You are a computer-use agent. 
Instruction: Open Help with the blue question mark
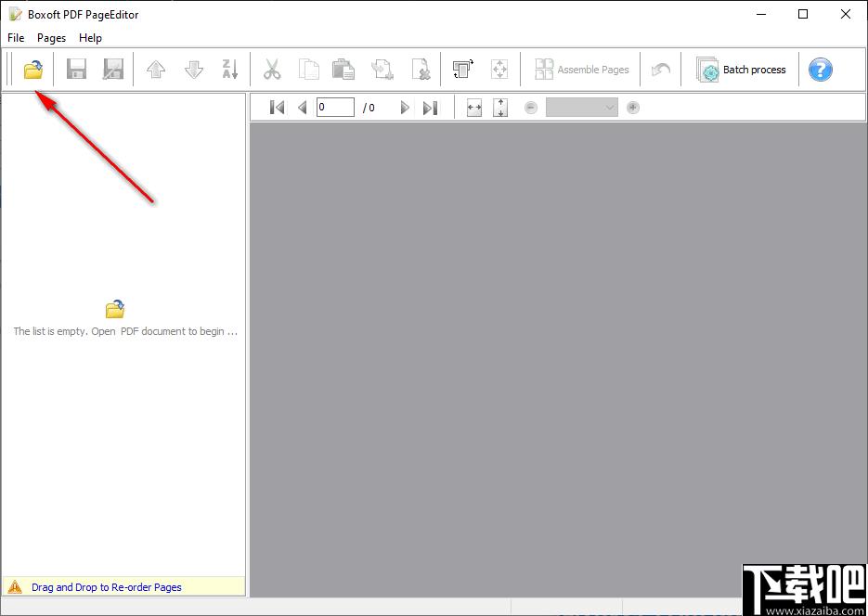(820, 70)
